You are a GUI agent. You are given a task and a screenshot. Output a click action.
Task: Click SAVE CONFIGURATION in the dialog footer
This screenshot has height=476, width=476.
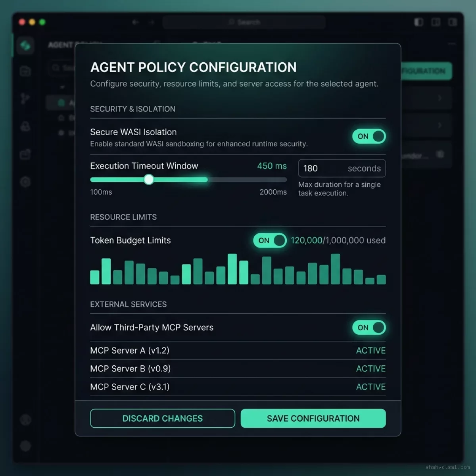313,418
